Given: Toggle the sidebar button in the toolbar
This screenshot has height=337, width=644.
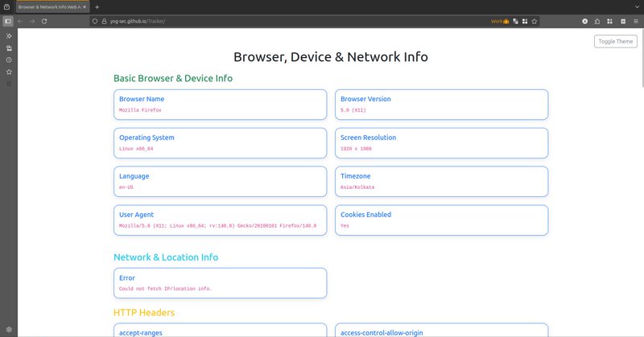Looking at the screenshot, I should [x=8, y=22].
